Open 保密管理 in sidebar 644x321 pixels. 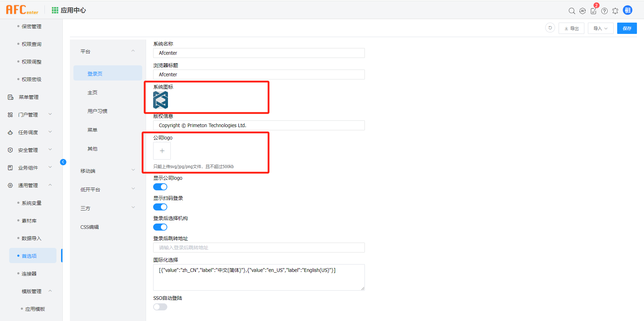tap(31, 26)
